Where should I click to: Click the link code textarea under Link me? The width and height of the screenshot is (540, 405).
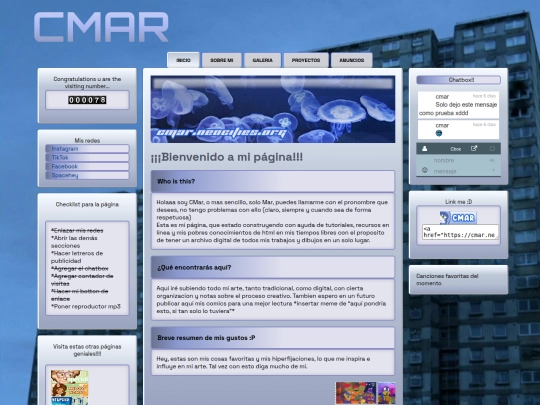click(460, 232)
